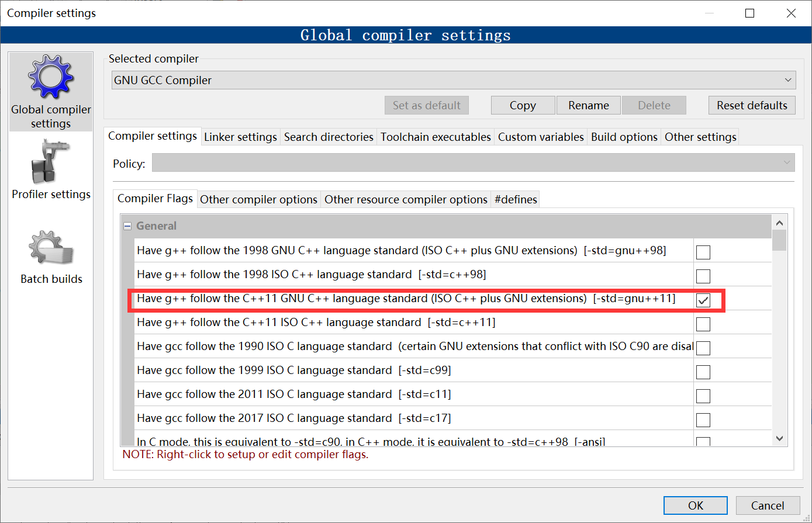Select the Compiler Flags sub-tab
The height and width of the screenshot is (523, 812).
[155, 198]
